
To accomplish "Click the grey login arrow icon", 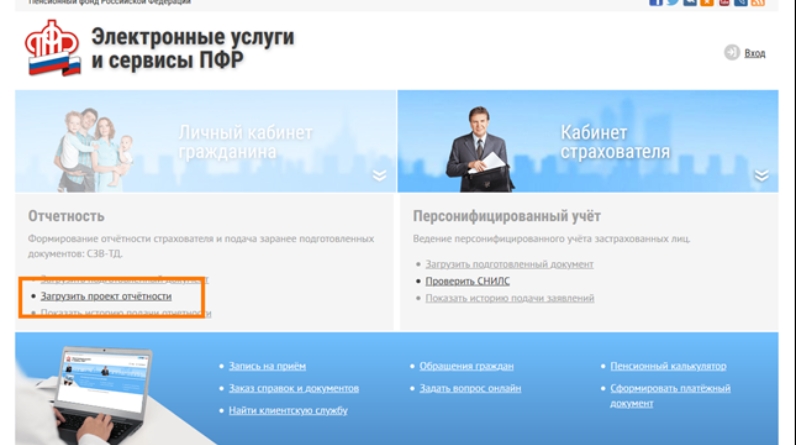I will point(731,53).
